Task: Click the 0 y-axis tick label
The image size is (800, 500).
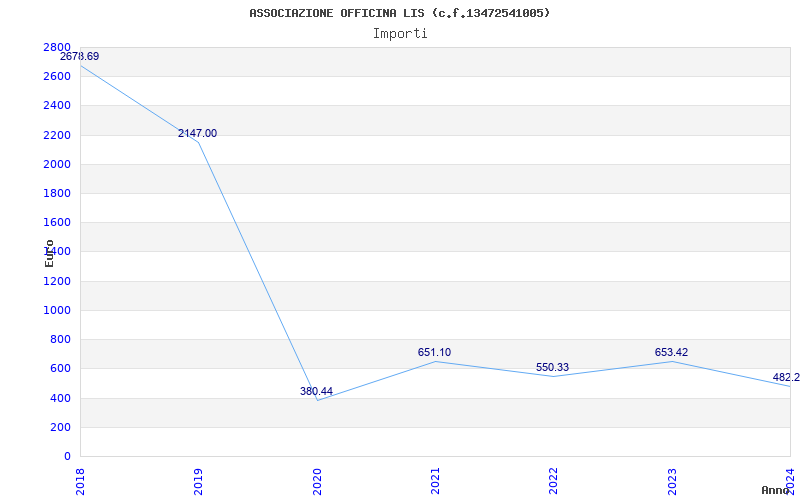Action: (x=67, y=456)
